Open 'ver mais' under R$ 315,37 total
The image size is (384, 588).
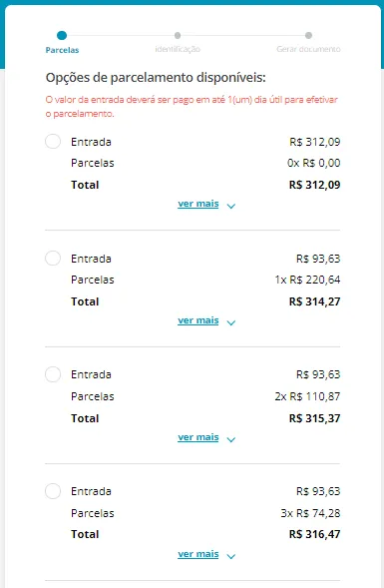198,437
